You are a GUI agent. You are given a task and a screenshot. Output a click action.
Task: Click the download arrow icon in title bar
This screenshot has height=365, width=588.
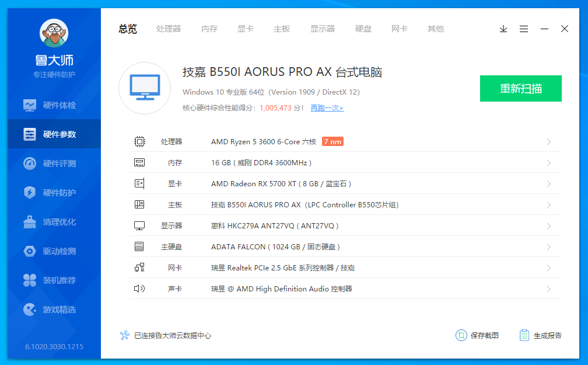coord(503,29)
